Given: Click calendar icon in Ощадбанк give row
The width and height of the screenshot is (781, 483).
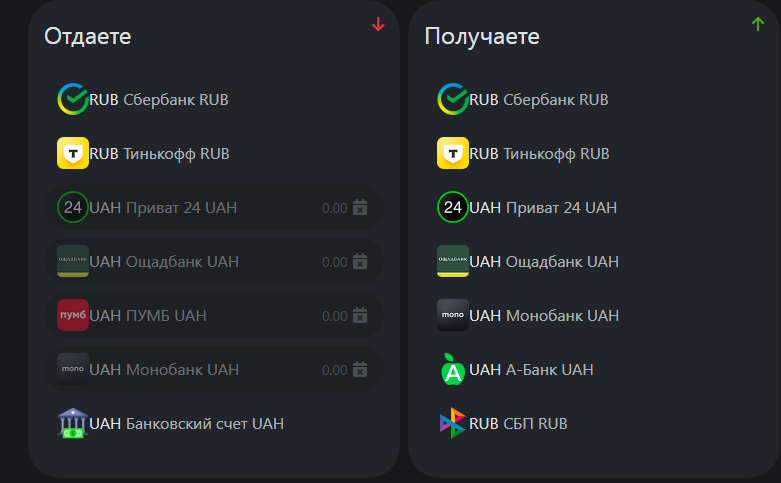Looking at the screenshot, I should point(360,261).
